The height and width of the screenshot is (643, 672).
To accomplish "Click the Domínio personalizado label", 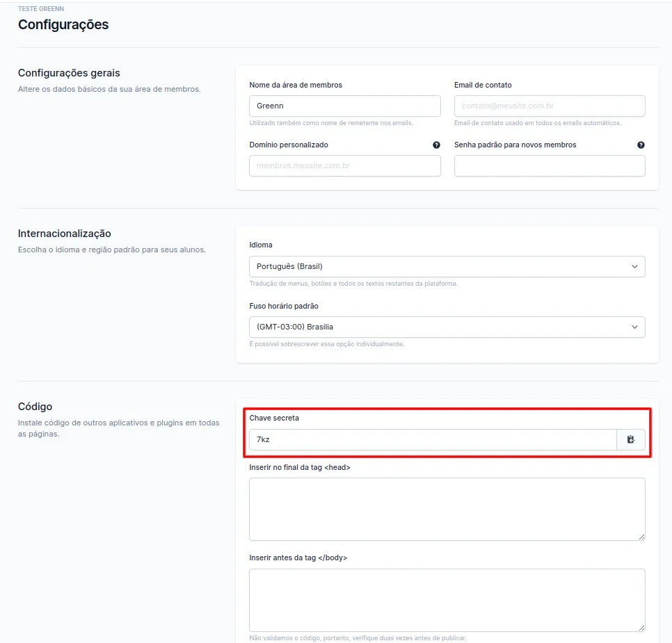I will tap(289, 145).
